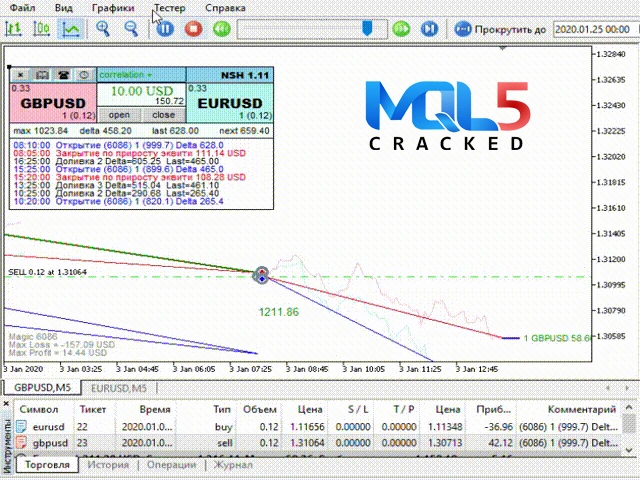Sort by the Тикет column header
This screenshot has width=640, height=480.
93,409
